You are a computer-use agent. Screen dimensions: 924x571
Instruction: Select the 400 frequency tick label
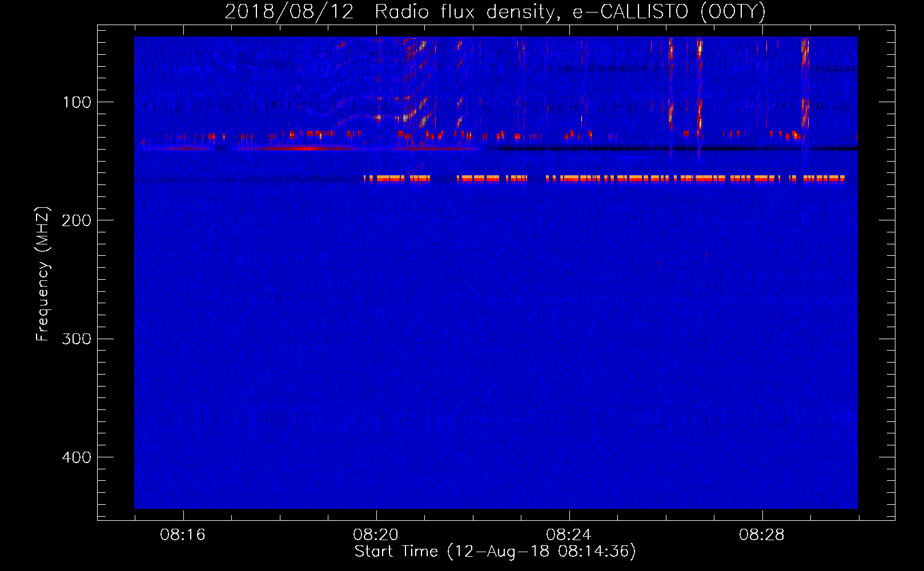pyautogui.click(x=77, y=457)
